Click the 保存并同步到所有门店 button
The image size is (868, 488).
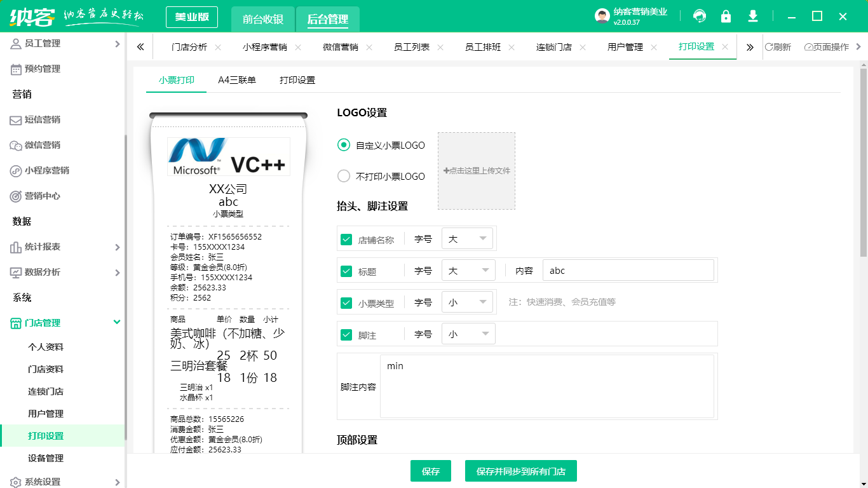[x=520, y=471]
